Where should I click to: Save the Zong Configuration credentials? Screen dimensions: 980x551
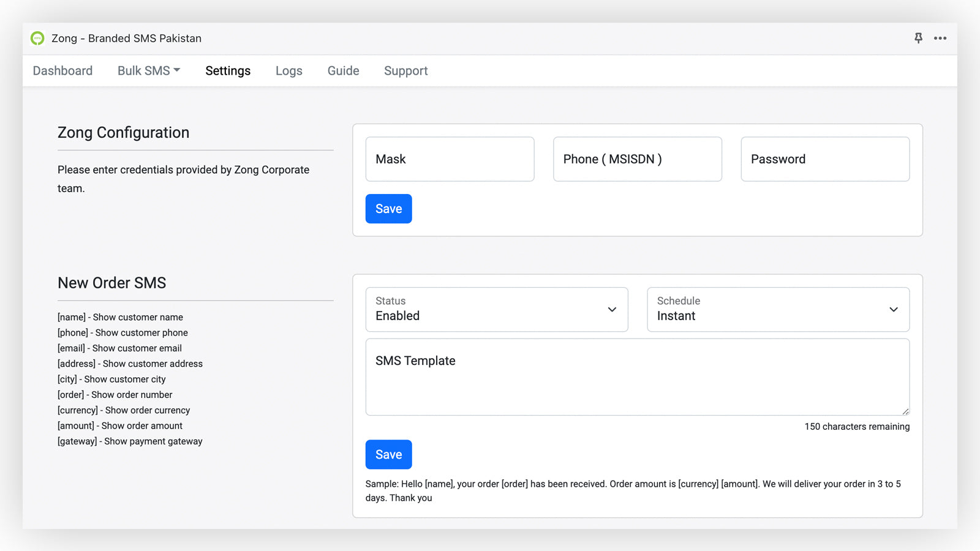[389, 209]
